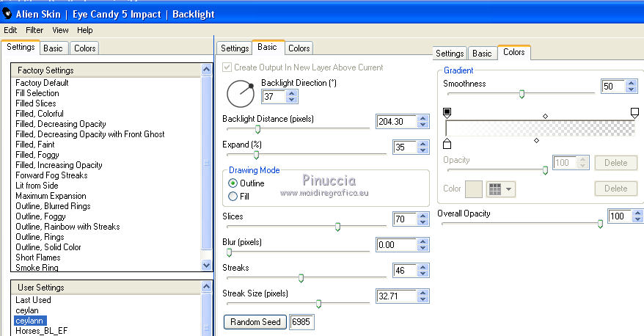Click the Backlight Distance value field
Viewport: 644px width, 336px height.
tap(397, 122)
